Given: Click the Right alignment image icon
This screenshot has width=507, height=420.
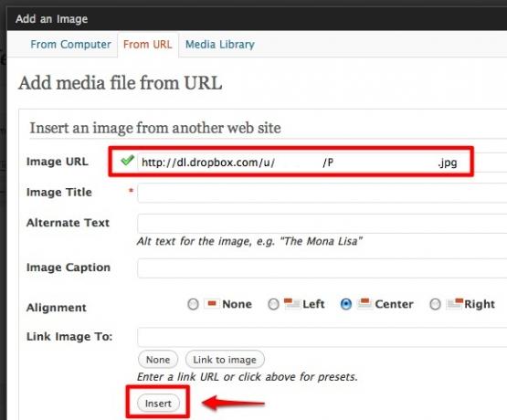Looking at the screenshot, I should [455, 304].
